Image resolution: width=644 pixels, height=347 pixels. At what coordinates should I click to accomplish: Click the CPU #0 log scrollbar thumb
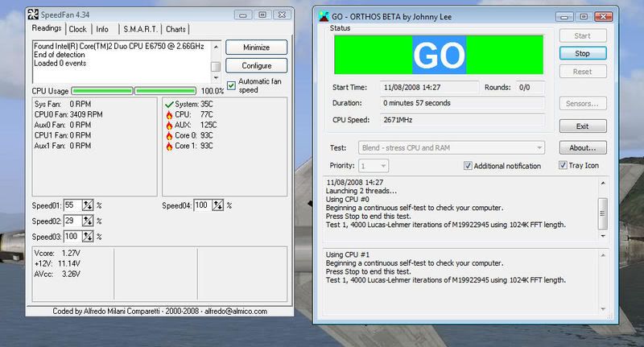point(602,213)
